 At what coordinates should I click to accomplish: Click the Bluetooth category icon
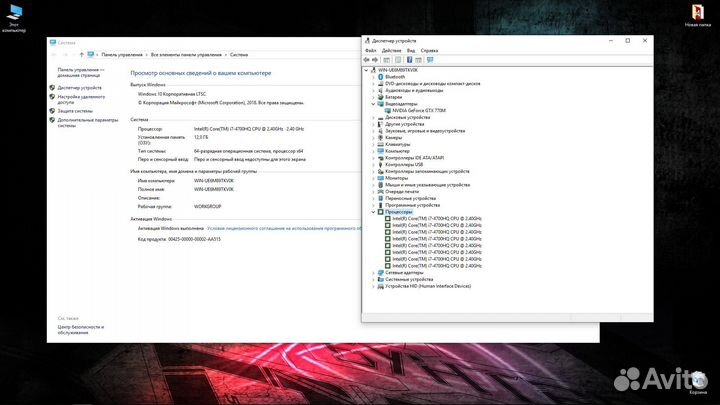[380, 77]
